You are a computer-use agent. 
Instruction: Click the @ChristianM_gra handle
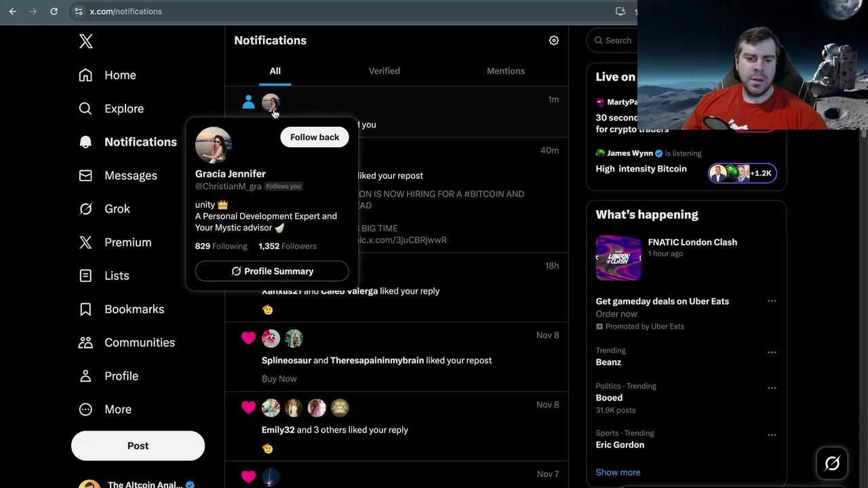coord(229,186)
